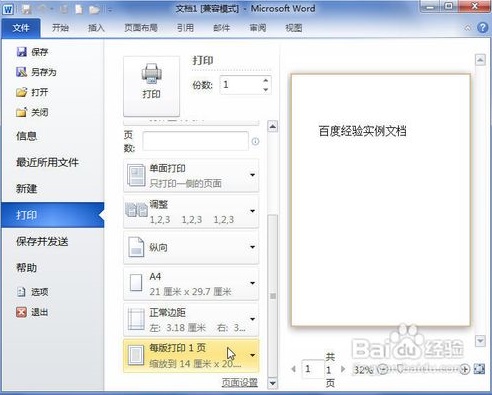
Task: Open the 邮件 ribbon tab
Action: click(222, 28)
